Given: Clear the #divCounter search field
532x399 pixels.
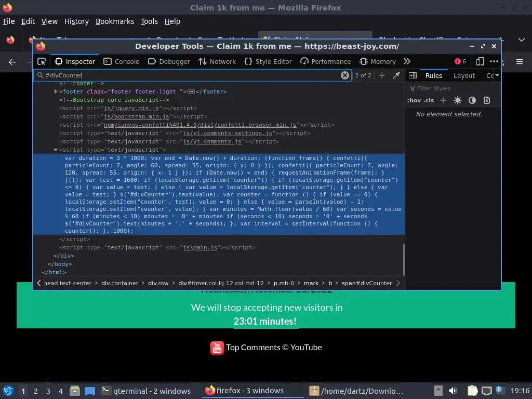Looking at the screenshot, I should [x=345, y=75].
